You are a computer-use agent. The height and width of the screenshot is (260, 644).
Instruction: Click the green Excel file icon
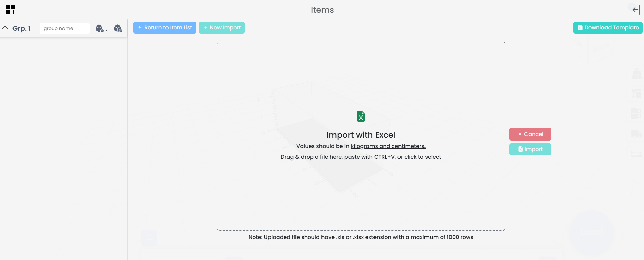point(361,116)
